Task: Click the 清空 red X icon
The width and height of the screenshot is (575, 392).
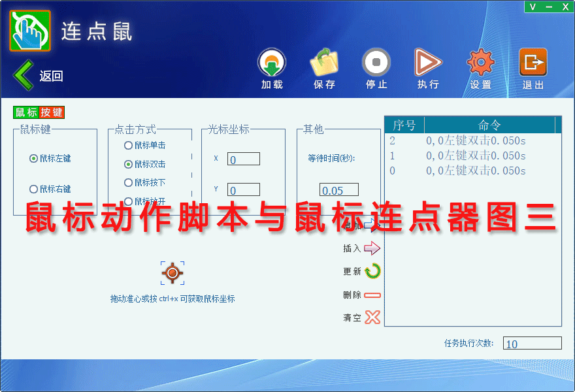Action: 372,318
